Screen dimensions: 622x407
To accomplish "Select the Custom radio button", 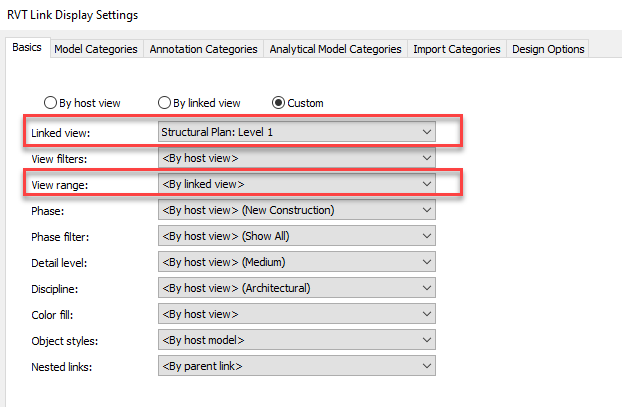I will click(x=279, y=103).
